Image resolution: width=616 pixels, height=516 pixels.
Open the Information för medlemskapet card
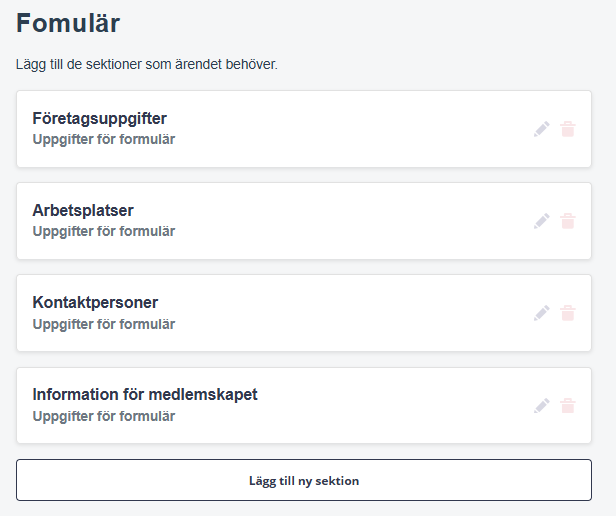point(304,406)
